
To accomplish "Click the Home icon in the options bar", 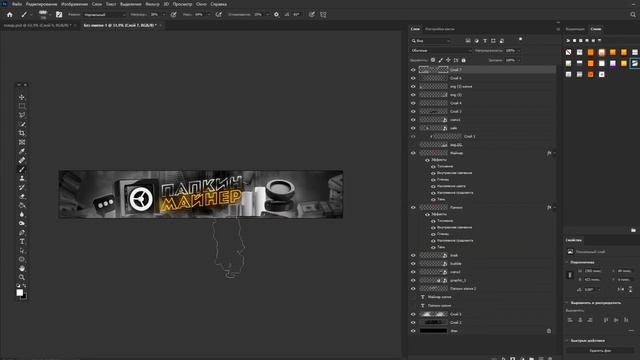I will [x=9, y=14].
